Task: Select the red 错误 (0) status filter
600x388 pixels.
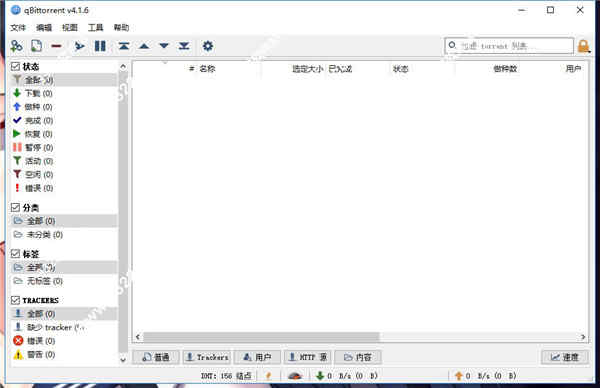Action: coord(64,188)
